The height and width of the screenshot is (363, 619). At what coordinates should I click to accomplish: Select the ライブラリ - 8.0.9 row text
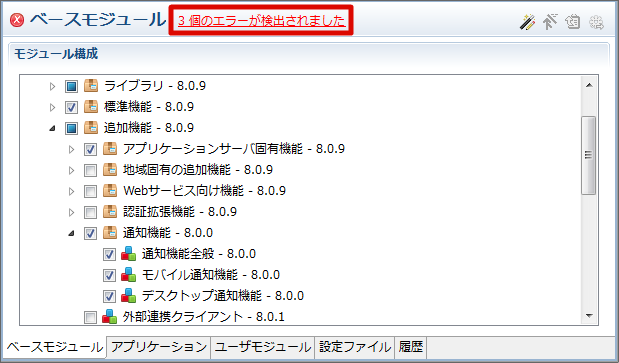(x=155, y=86)
